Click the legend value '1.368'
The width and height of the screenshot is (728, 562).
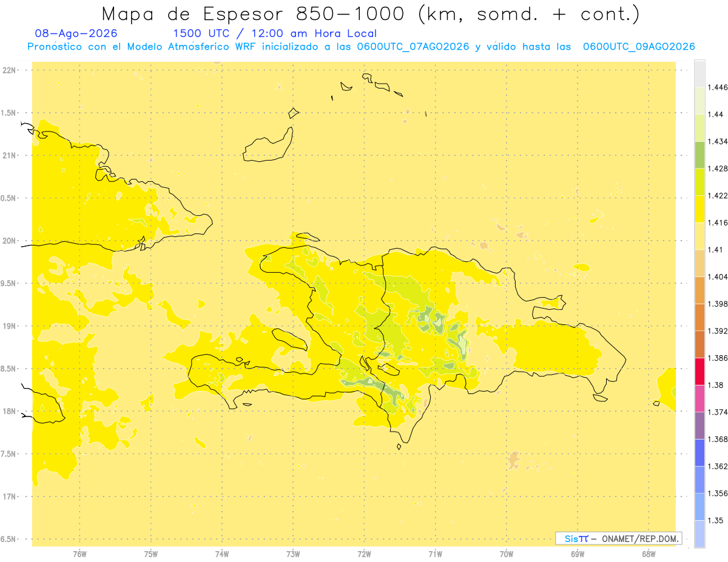[717, 440]
